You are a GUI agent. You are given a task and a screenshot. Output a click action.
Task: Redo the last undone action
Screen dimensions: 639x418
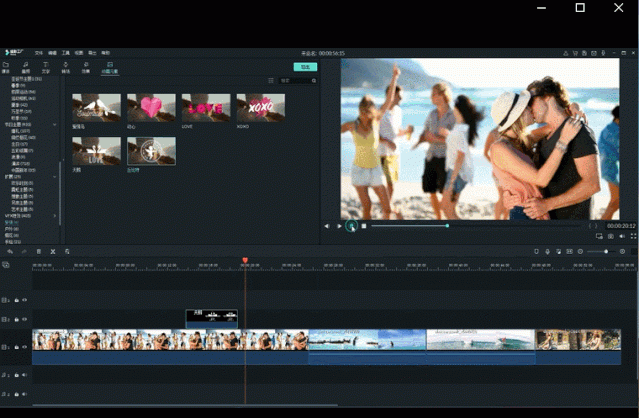(x=24, y=252)
